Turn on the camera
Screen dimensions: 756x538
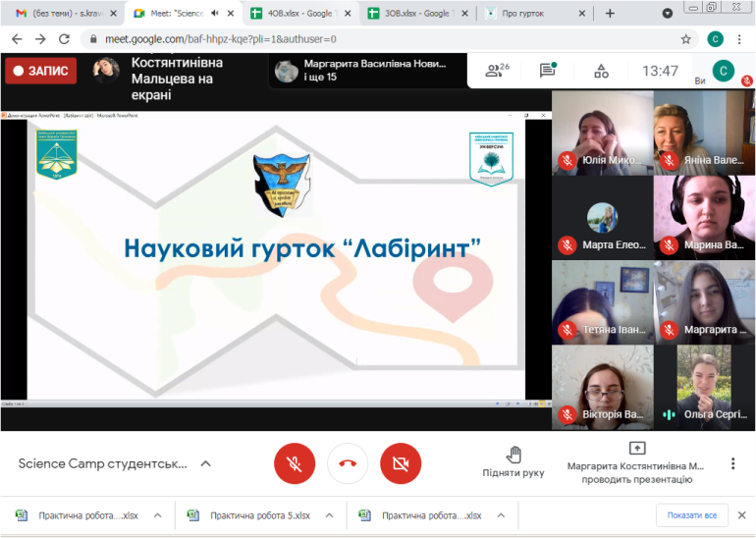coord(401,463)
